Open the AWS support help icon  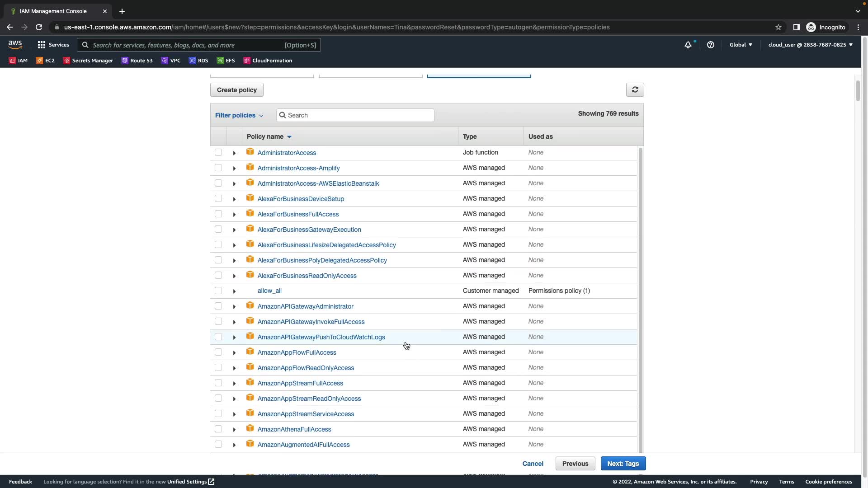710,45
